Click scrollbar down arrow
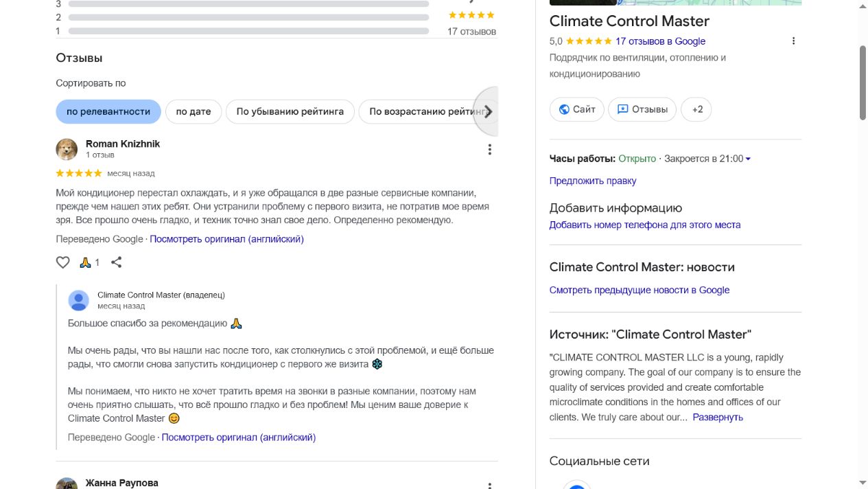This screenshot has height=489, width=868. [x=863, y=483]
